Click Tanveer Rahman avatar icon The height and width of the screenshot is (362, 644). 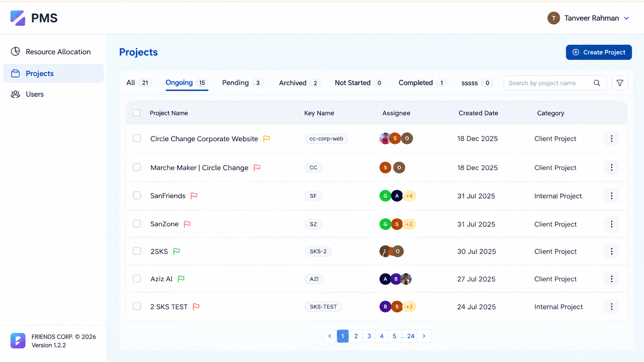click(x=553, y=18)
